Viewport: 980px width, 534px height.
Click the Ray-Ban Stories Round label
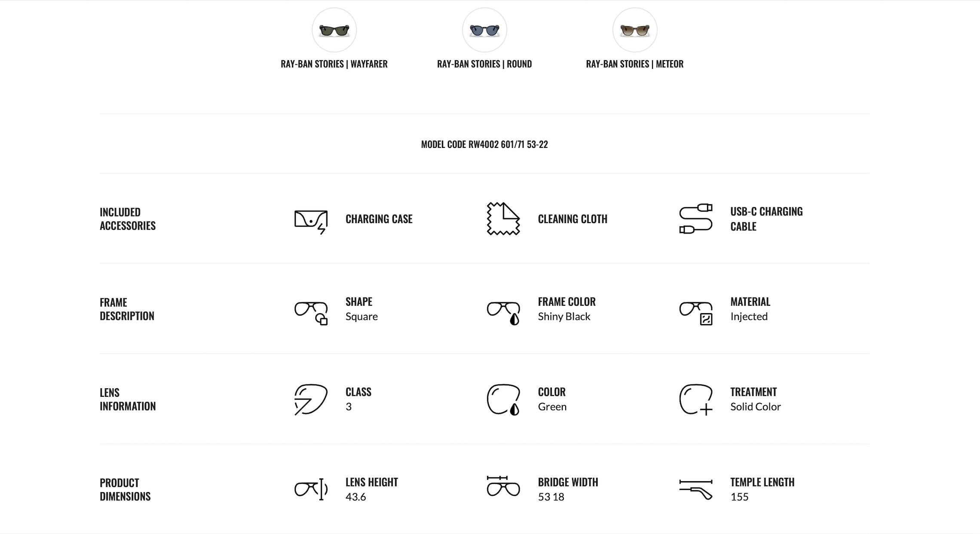[484, 64]
